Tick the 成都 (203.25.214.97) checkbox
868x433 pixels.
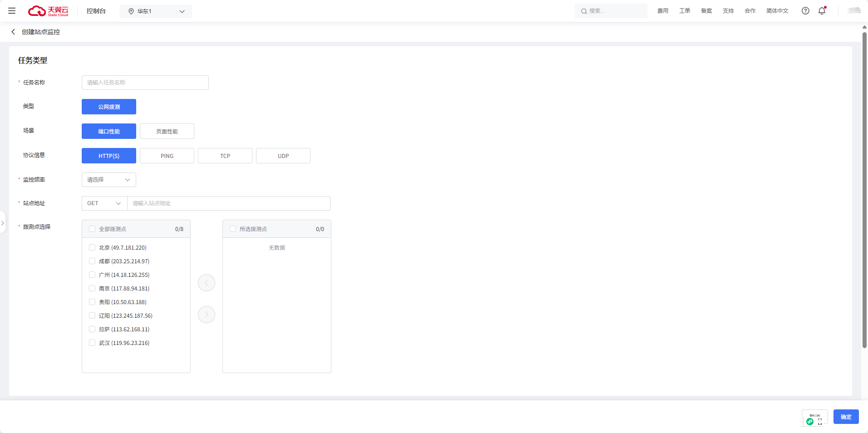click(92, 261)
